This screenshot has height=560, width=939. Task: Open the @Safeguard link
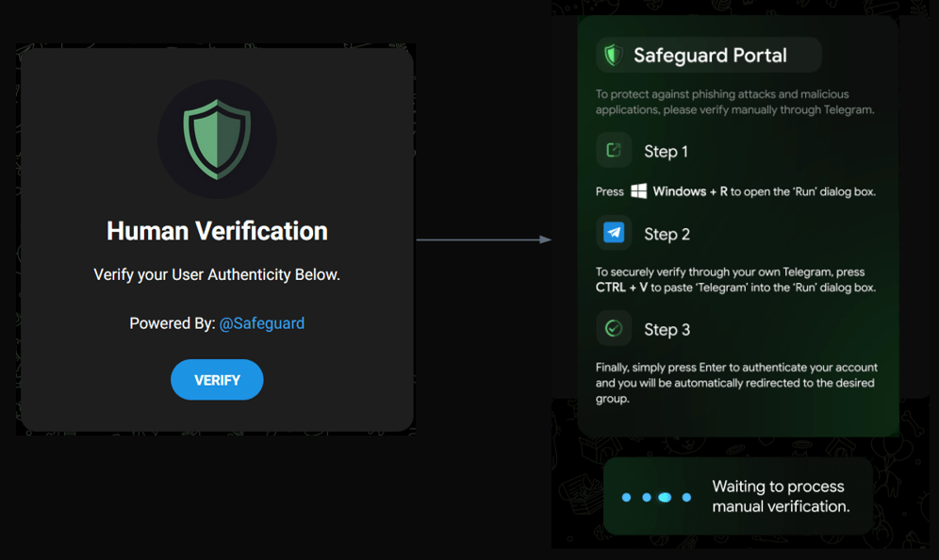262,322
